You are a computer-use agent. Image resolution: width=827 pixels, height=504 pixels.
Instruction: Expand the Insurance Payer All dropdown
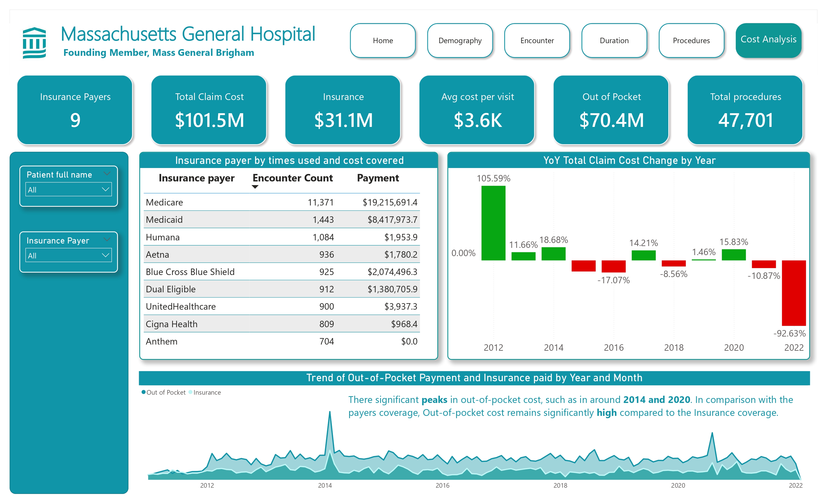68,255
